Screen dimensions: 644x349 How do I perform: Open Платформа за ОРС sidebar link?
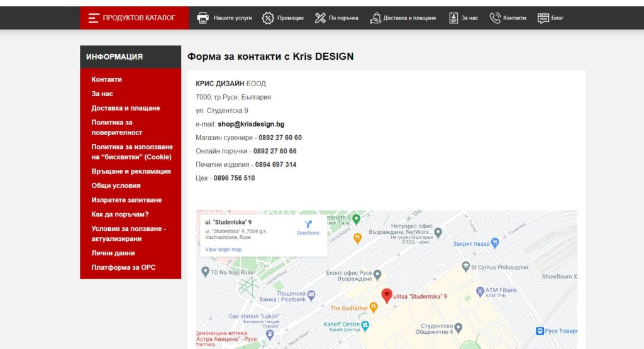(x=123, y=267)
